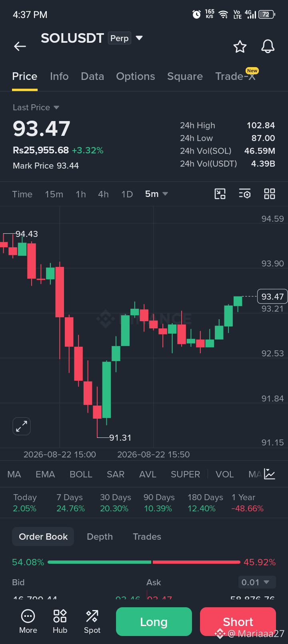
Task: Switch to the Info tab
Action: (59, 76)
